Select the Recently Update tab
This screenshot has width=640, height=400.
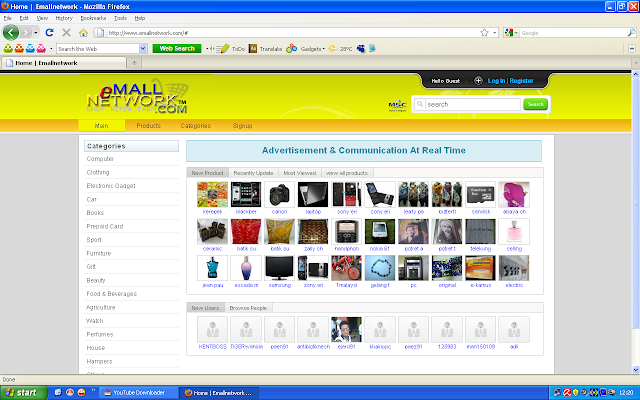tap(253, 173)
